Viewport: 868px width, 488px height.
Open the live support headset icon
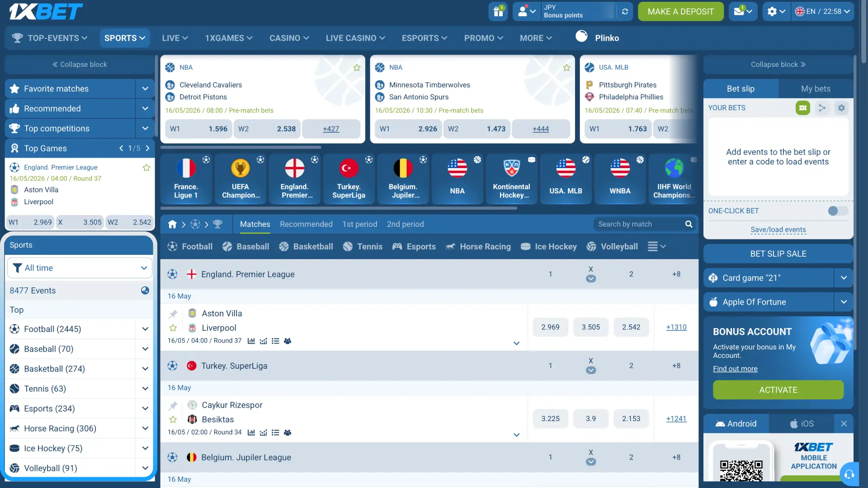pyautogui.click(x=849, y=474)
